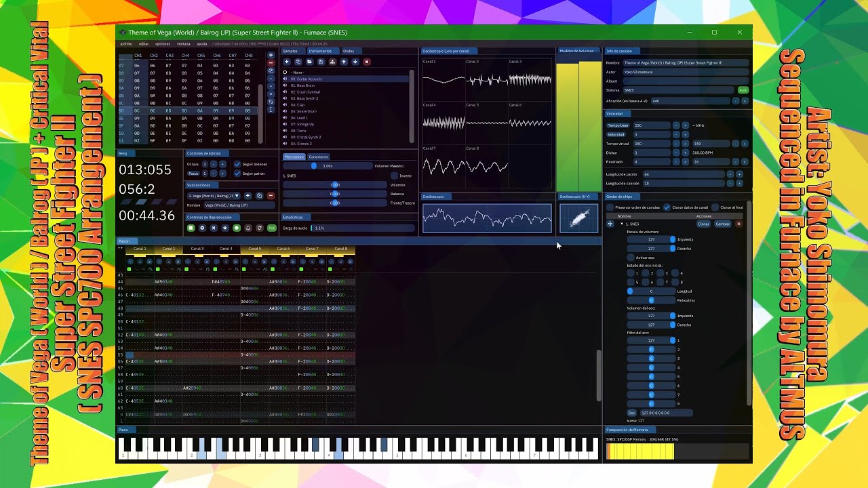Toggle initial echo state checkbox 8
This screenshot has height=488, width=868.
pyautogui.click(x=675, y=282)
